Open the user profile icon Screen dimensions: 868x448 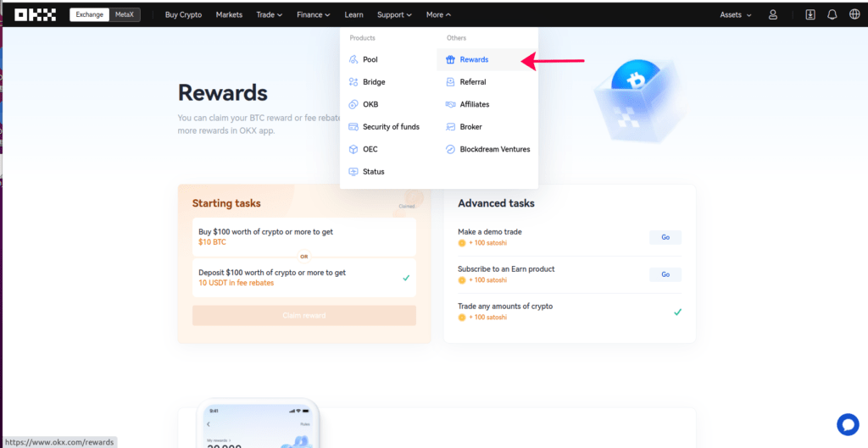773,15
